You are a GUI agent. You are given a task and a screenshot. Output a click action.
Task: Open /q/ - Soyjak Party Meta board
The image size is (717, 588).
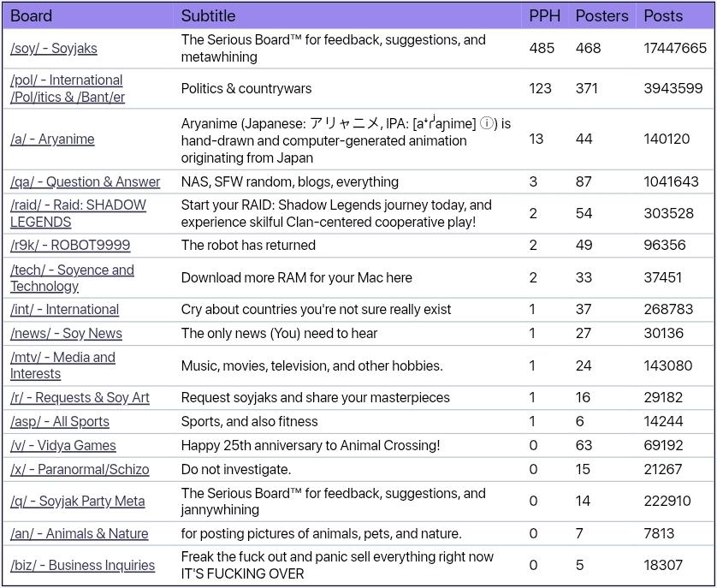(x=77, y=501)
